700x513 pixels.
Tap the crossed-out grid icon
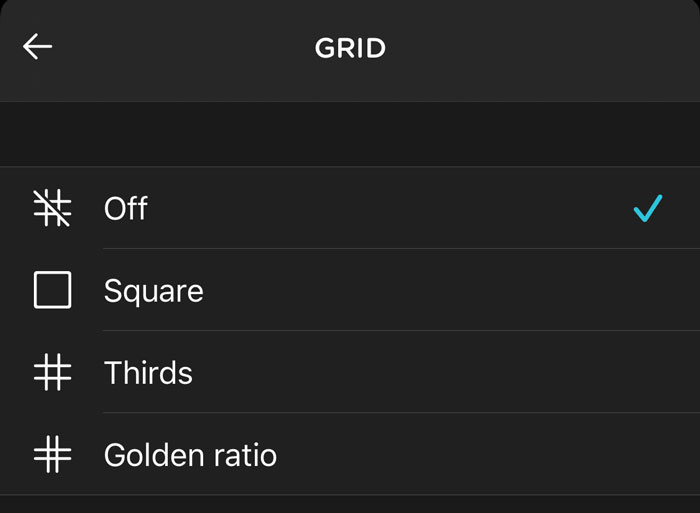tap(52, 208)
